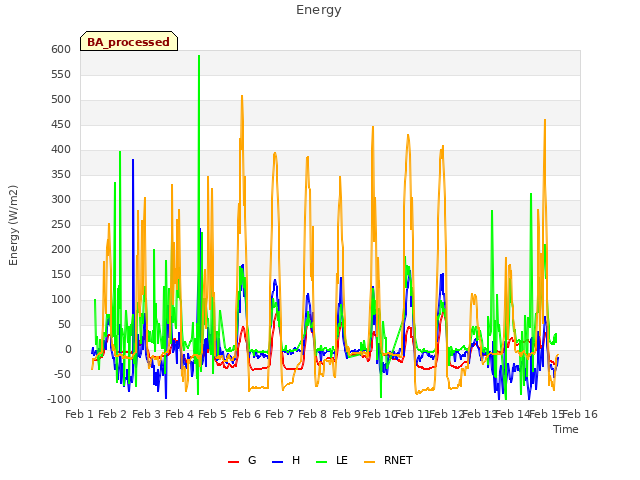
Task: Click the orange RNET legend swatch
Action: coord(369,462)
